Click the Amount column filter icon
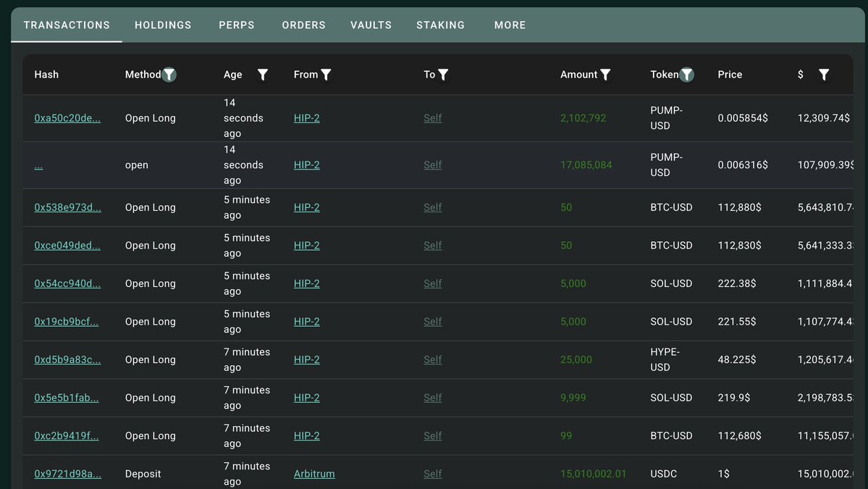The image size is (868, 489). point(605,75)
